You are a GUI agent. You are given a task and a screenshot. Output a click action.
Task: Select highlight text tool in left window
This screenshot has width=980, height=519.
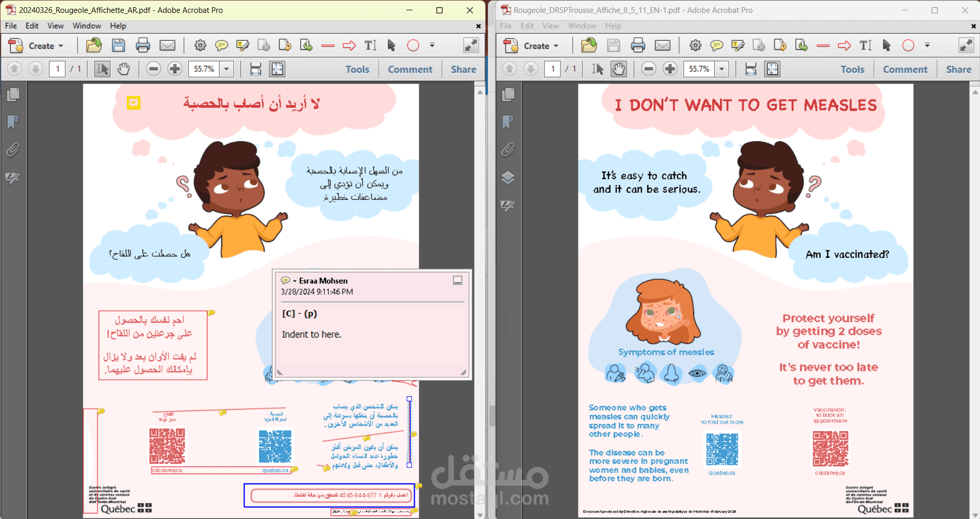pyautogui.click(x=242, y=46)
